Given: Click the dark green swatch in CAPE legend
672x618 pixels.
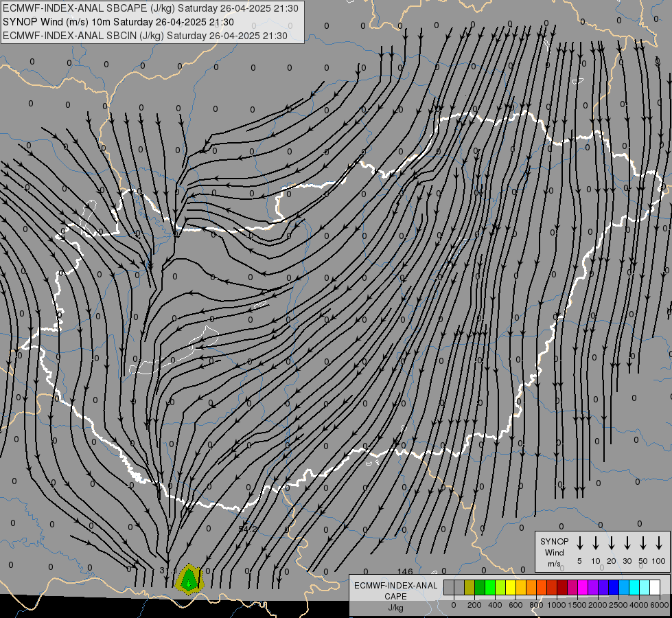Looking at the screenshot, I should pos(480,587).
